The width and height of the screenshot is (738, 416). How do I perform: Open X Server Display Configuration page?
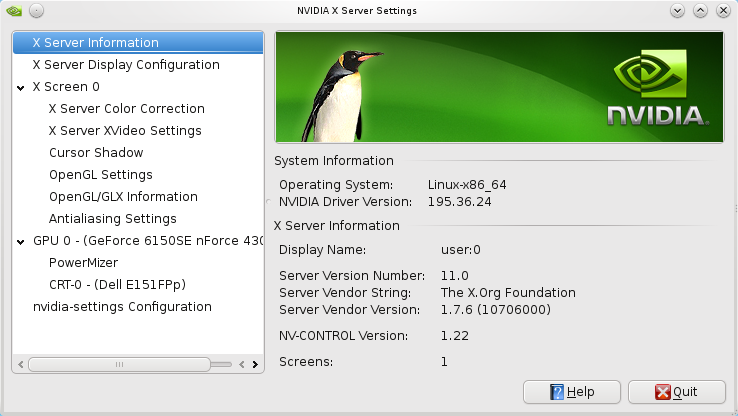click(125, 65)
